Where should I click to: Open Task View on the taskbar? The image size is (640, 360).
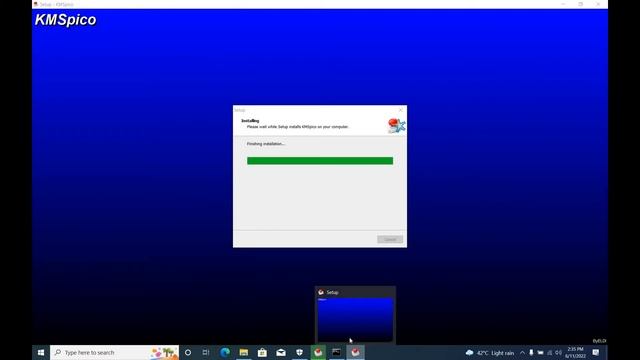click(206, 352)
